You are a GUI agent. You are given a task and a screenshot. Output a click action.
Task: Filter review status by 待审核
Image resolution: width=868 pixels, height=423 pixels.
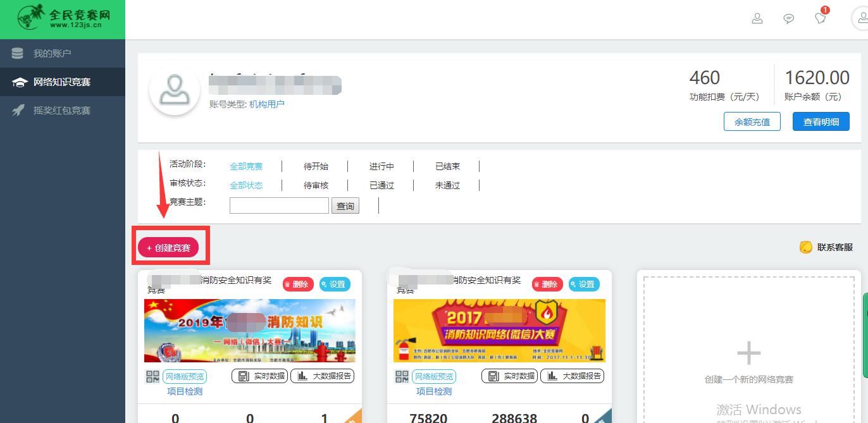tap(316, 185)
